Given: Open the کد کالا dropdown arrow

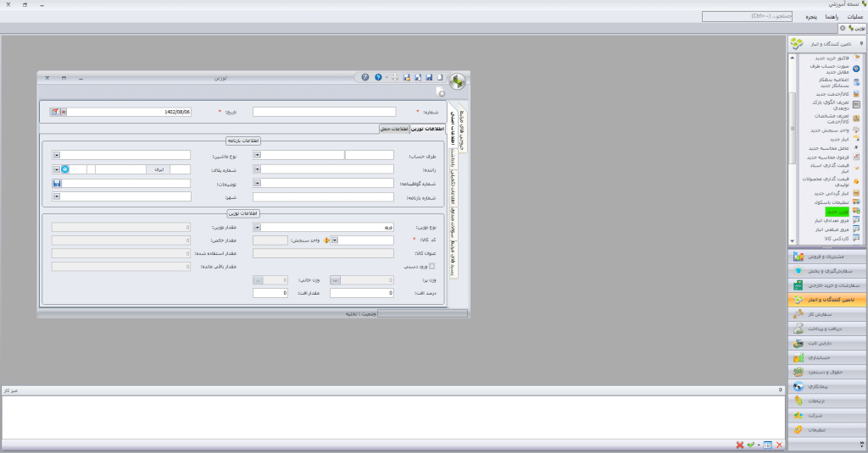Looking at the screenshot, I should pyautogui.click(x=334, y=240).
